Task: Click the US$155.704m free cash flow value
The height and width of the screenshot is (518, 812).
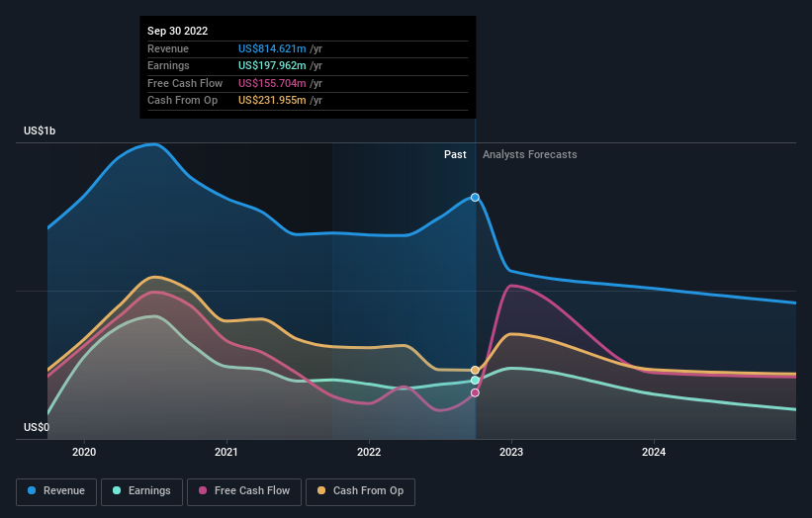Action: click(272, 83)
